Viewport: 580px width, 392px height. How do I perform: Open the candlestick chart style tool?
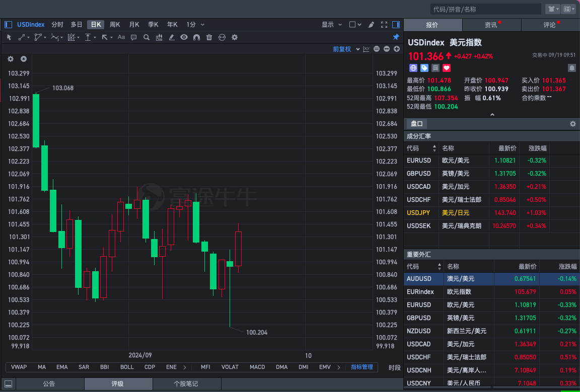[159, 37]
